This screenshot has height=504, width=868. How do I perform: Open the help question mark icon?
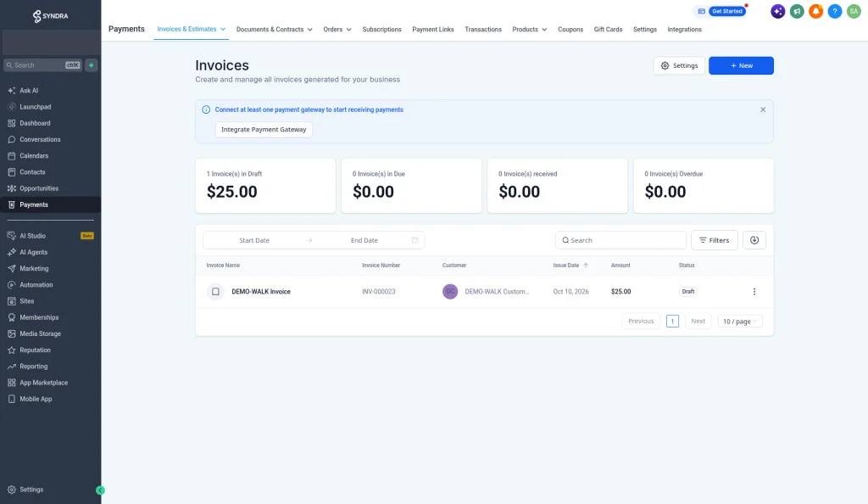(835, 11)
